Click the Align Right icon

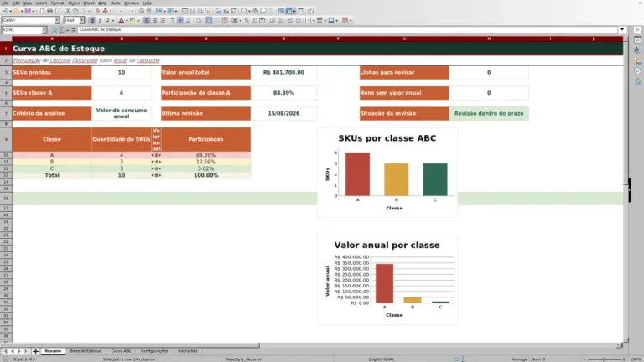pos(163,20)
